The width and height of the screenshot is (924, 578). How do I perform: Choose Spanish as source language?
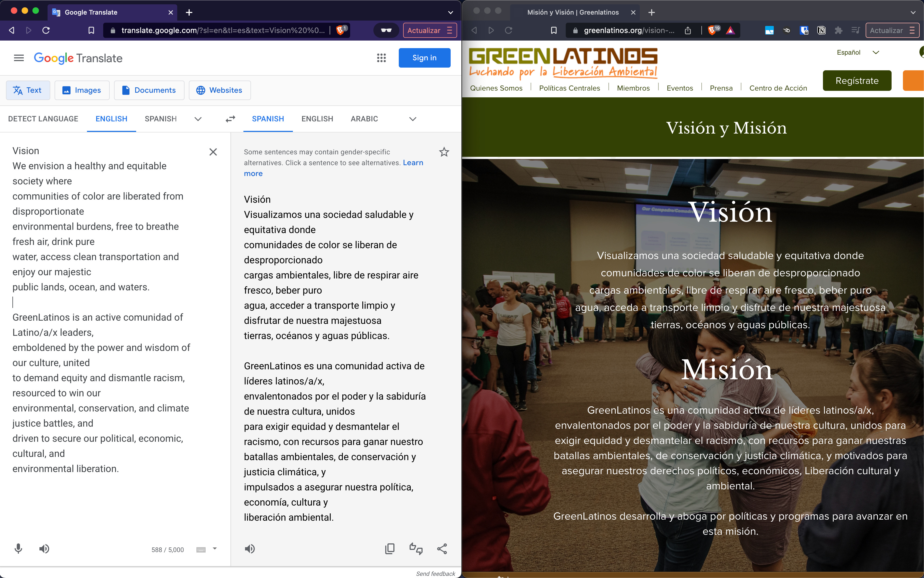161,119
